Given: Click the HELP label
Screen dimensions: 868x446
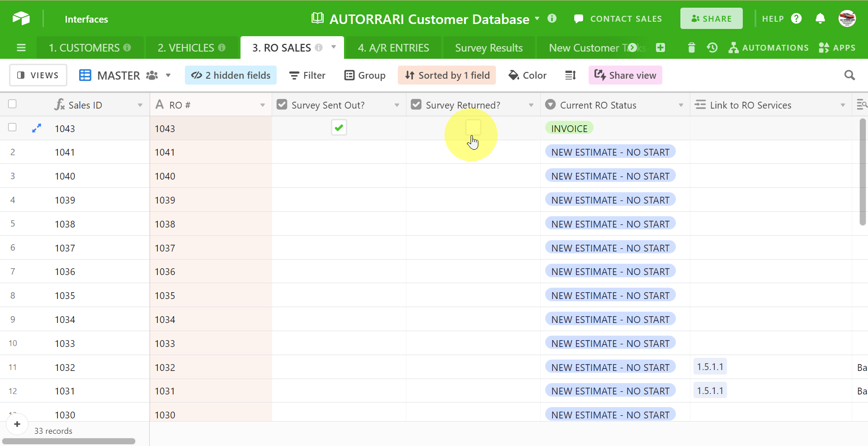Looking at the screenshot, I should tap(773, 19).
